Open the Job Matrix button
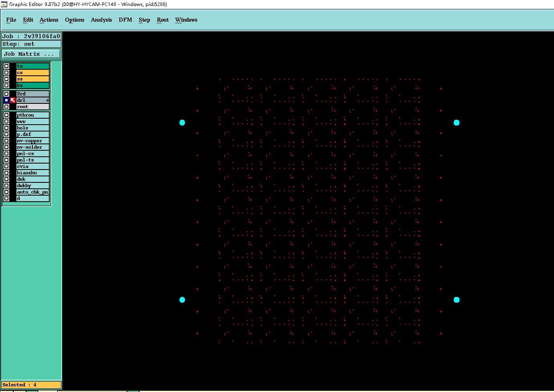 31,54
